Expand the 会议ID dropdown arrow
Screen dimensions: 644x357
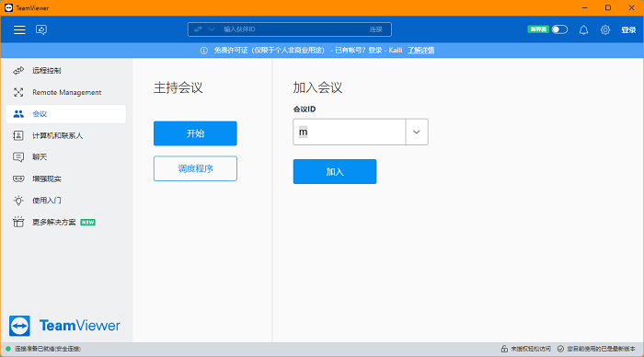[417, 132]
